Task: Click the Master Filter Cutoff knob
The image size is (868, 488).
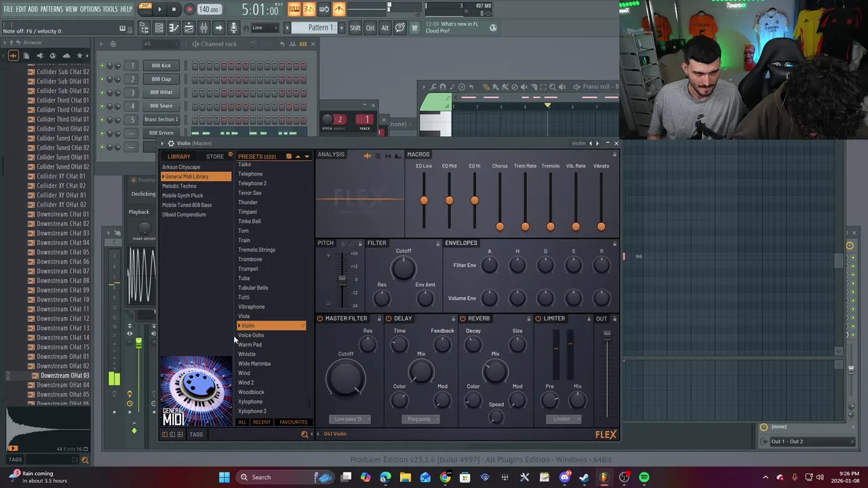Action: click(346, 378)
